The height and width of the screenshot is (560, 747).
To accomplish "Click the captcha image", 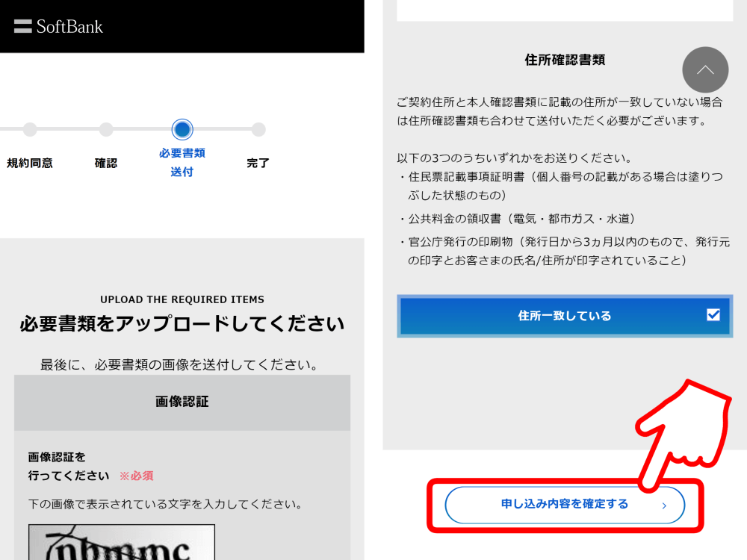I will [122, 542].
